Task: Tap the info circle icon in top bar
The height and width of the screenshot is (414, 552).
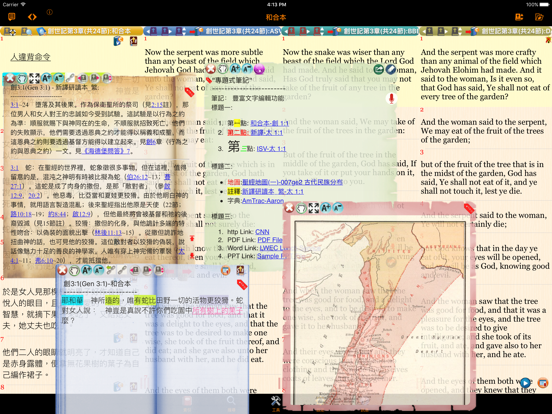Action: tap(50, 12)
